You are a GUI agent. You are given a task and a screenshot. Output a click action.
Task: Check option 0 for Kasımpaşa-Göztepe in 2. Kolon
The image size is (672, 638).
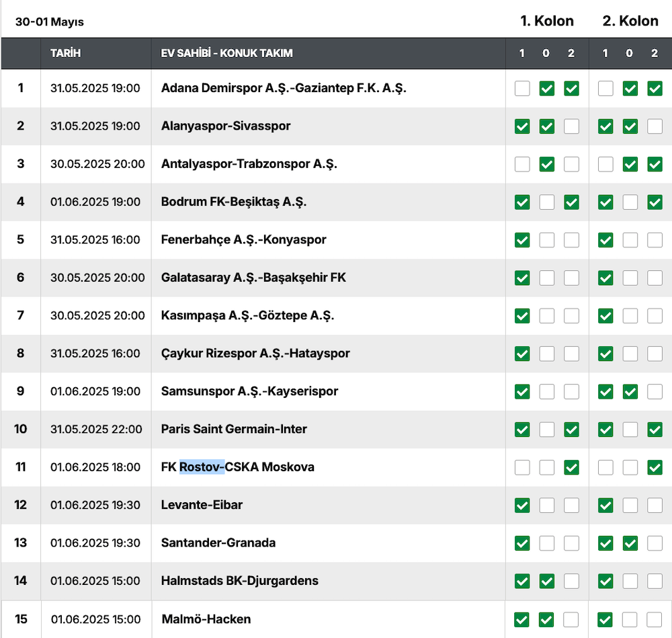point(630,315)
